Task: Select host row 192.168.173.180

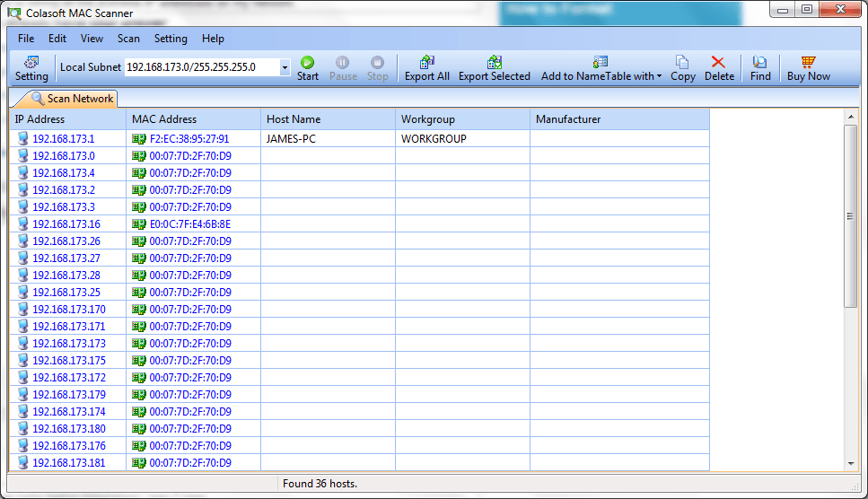Action: (359, 429)
